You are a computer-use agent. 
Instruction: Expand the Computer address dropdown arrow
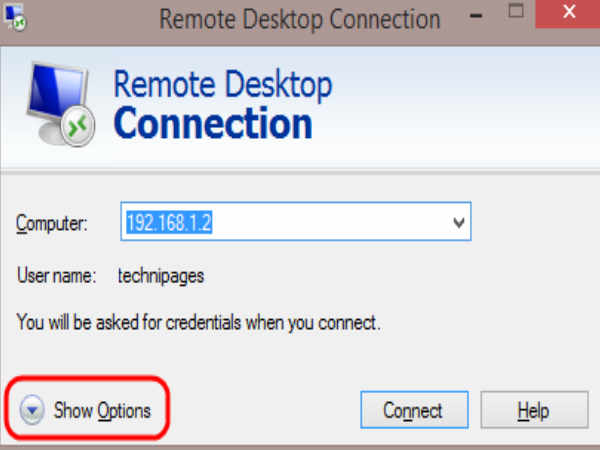[459, 222]
